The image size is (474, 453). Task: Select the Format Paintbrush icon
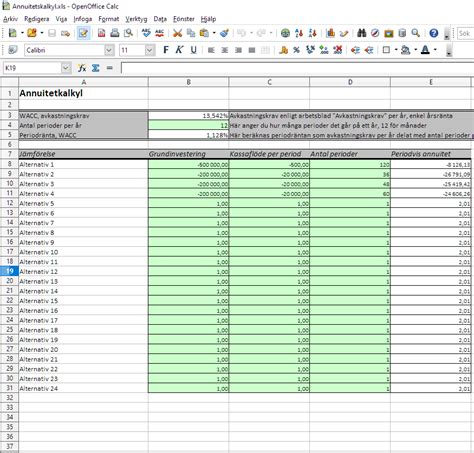224,33
